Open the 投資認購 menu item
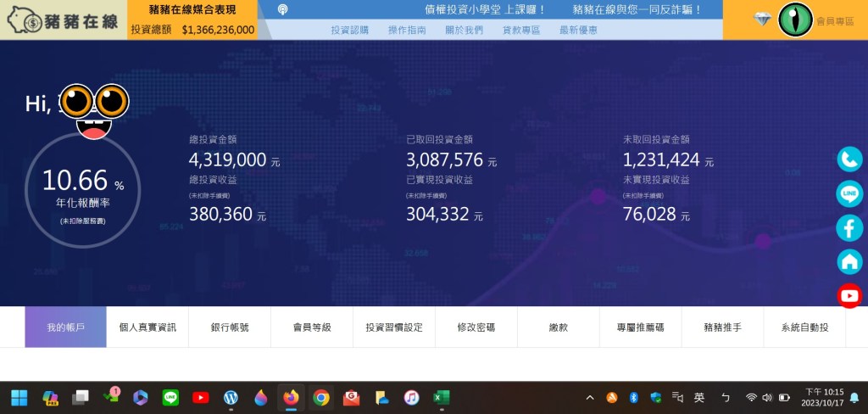The height and width of the screenshot is (414, 868). 349,30
